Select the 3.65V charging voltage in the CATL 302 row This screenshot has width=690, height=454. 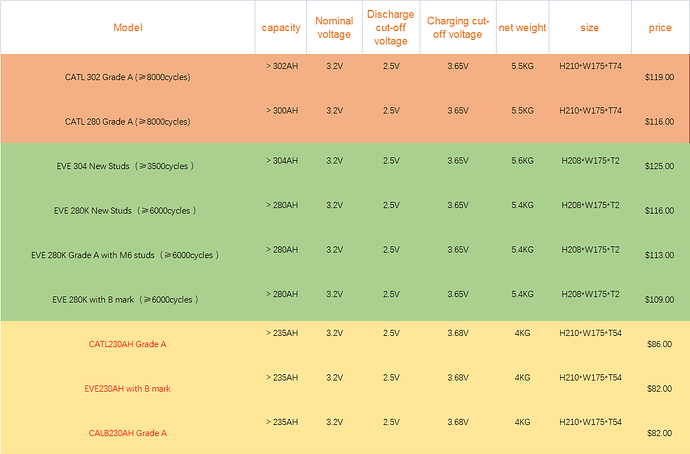point(458,66)
